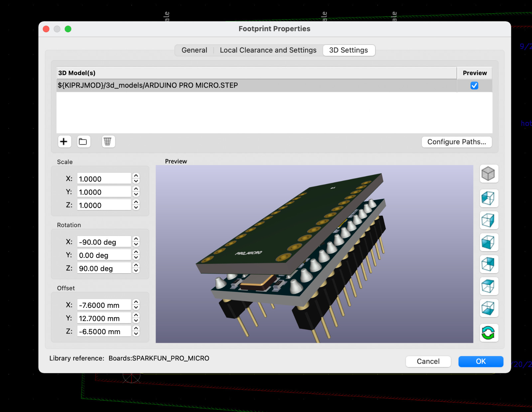Select the 3D Settings tab
Viewport: 532px width, 412px height.
pyautogui.click(x=349, y=50)
